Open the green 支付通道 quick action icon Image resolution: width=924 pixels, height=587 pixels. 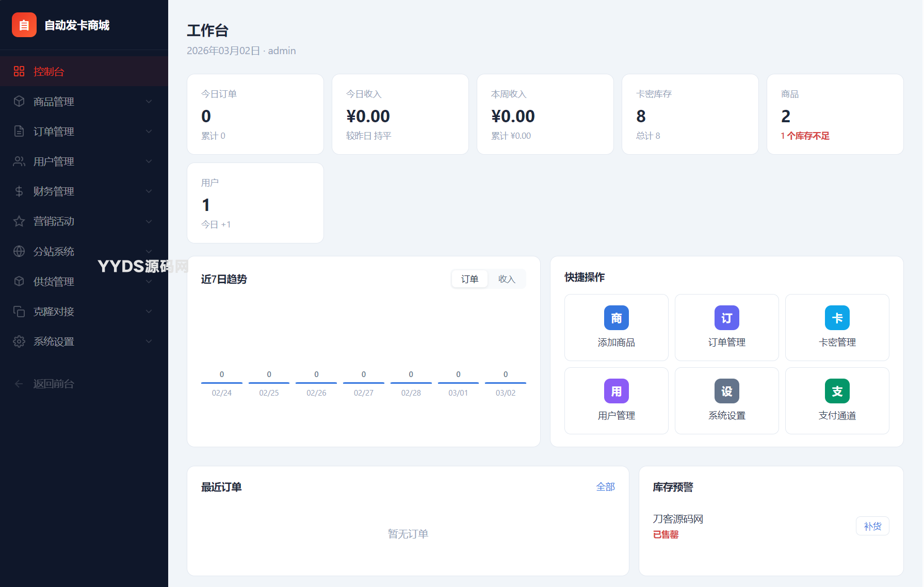coord(837,391)
